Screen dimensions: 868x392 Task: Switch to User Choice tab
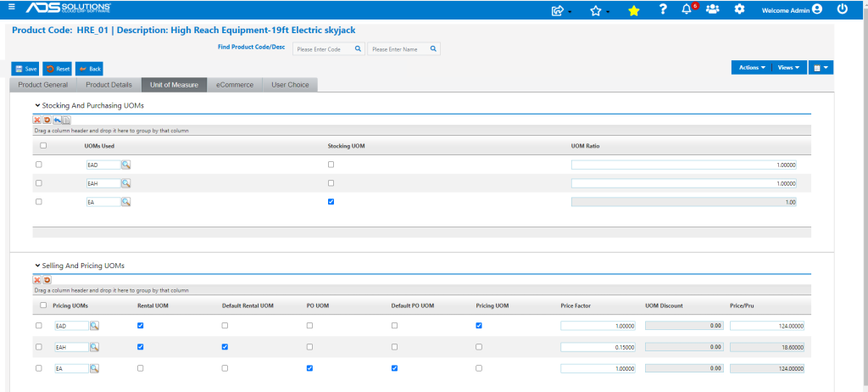pyautogui.click(x=290, y=85)
